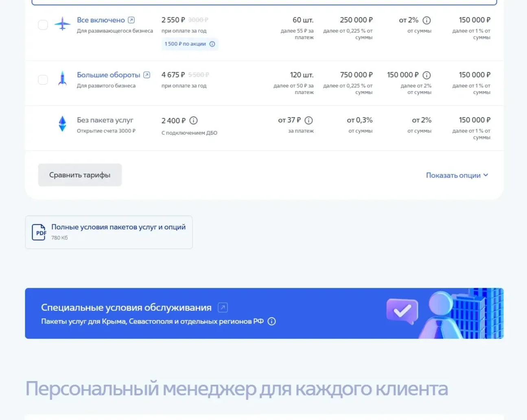
Task: Click the 120 шт. value
Action: tap(302, 75)
